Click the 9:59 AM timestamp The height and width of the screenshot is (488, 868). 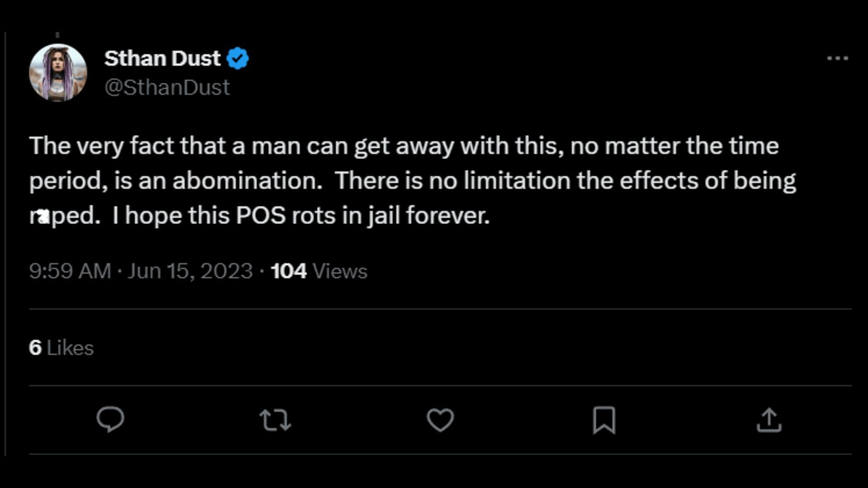(x=70, y=271)
